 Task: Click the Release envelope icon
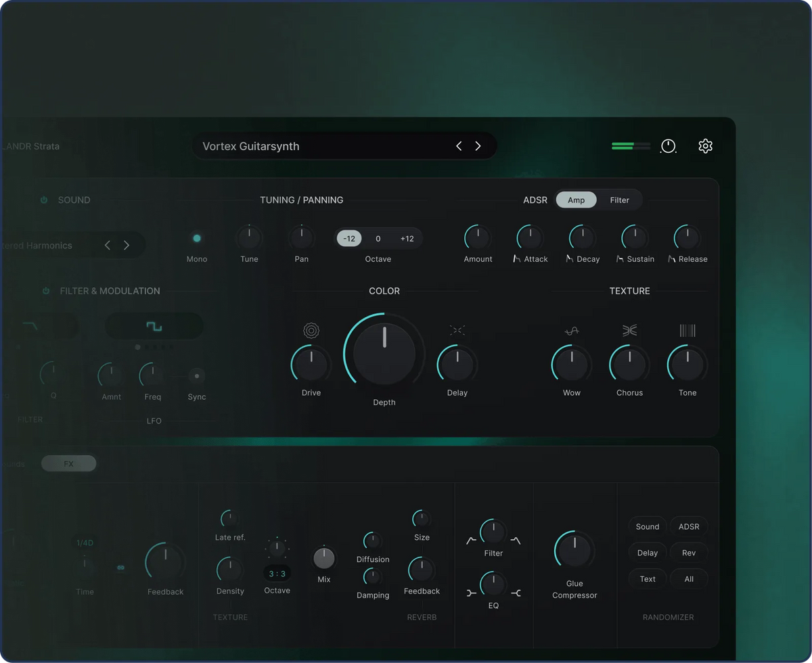click(x=672, y=259)
